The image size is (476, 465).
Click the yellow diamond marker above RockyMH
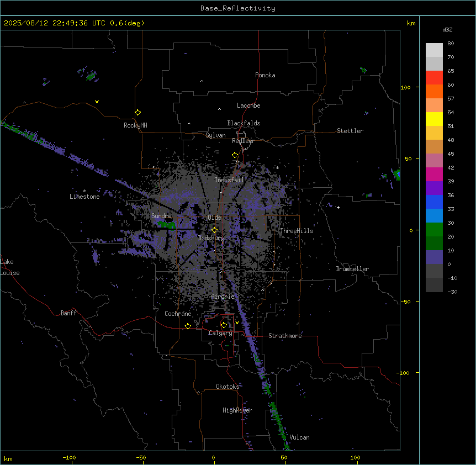[x=137, y=113]
